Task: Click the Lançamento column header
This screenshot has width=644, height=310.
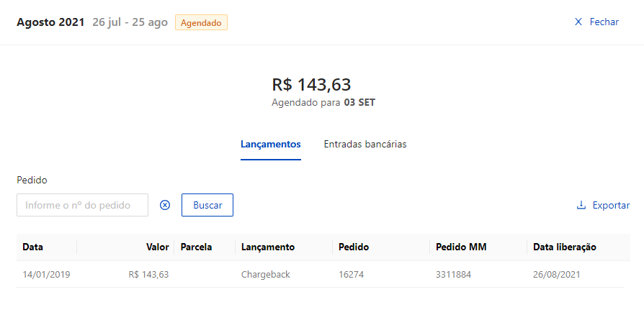Action: point(268,247)
